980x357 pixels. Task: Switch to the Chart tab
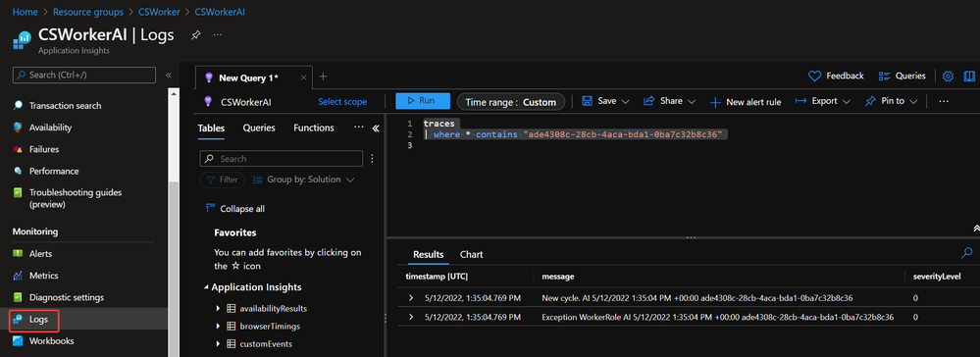click(x=471, y=254)
